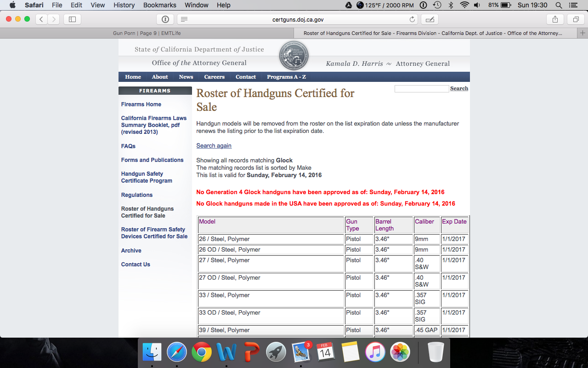588x368 pixels.
Task: Launch Photos from the Dock
Action: 400,352
